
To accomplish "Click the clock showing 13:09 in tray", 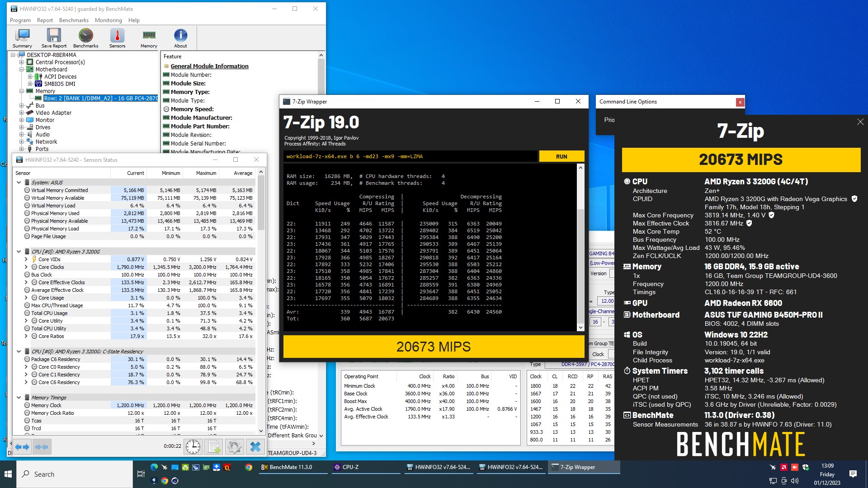I will (x=827, y=466).
